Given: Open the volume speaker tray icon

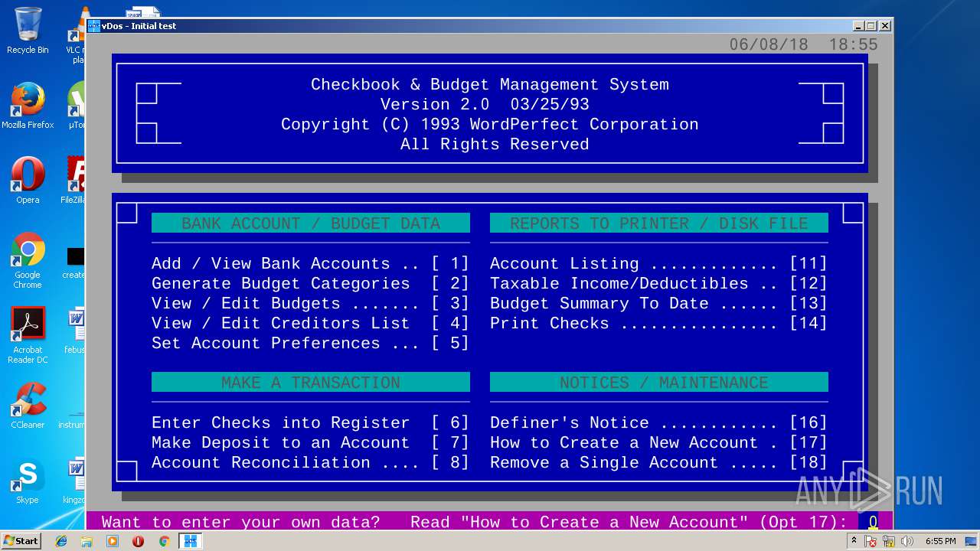Looking at the screenshot, I should click(x=907, y=541).
